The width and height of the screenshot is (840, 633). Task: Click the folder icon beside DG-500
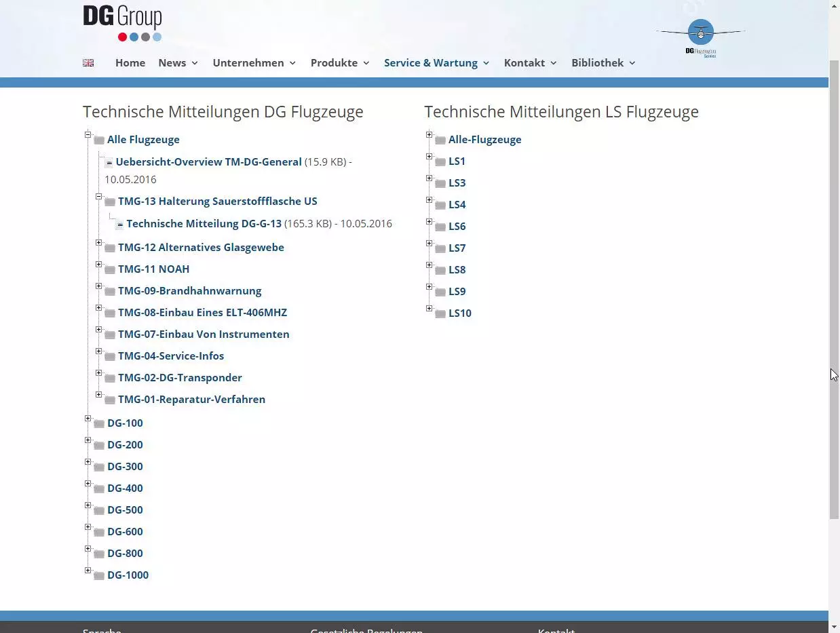(99, 511)
